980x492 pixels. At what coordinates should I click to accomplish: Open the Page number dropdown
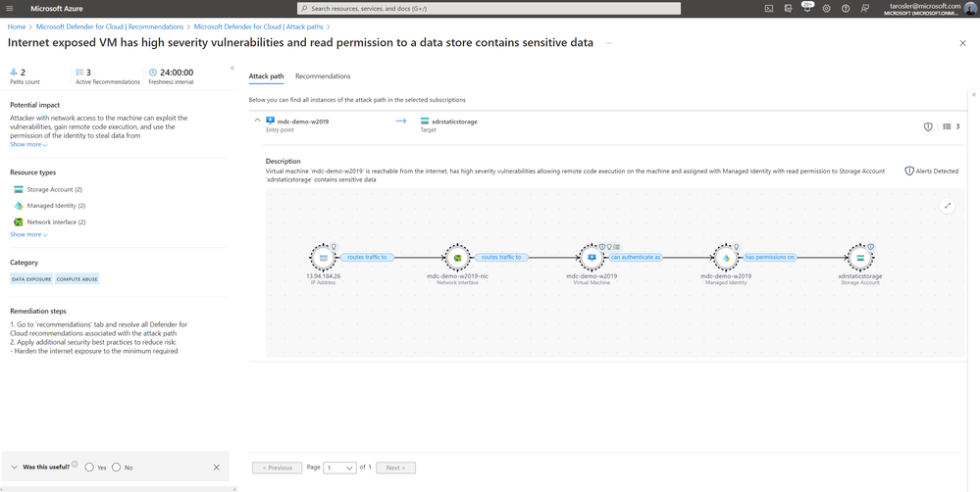click(x=340, y=467)
